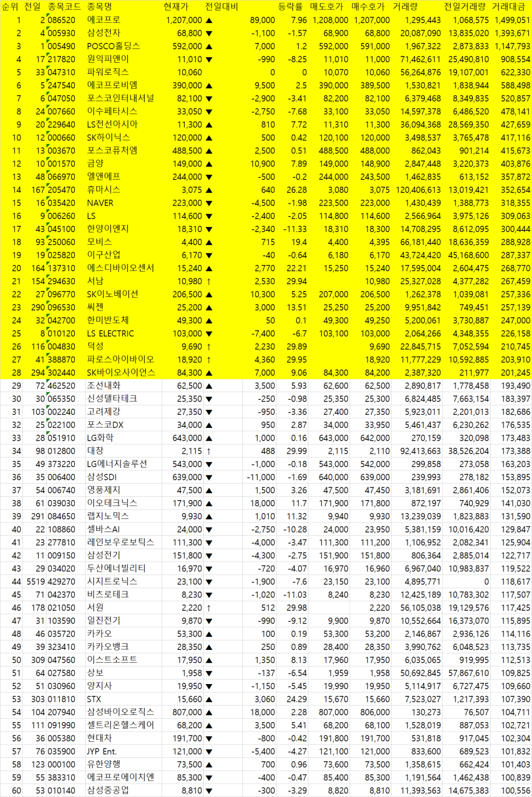Click the up arrow in the 에코프로비엠 row

click(209, 86)
